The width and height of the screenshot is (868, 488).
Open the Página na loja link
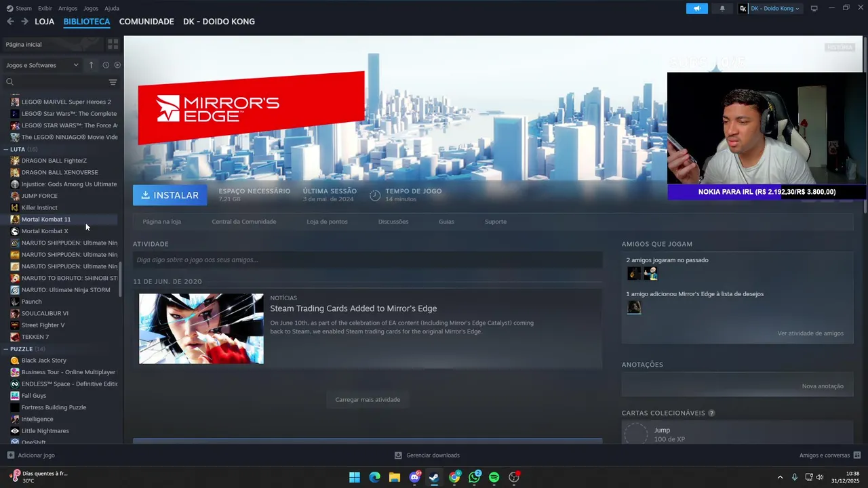click(161, 222)
